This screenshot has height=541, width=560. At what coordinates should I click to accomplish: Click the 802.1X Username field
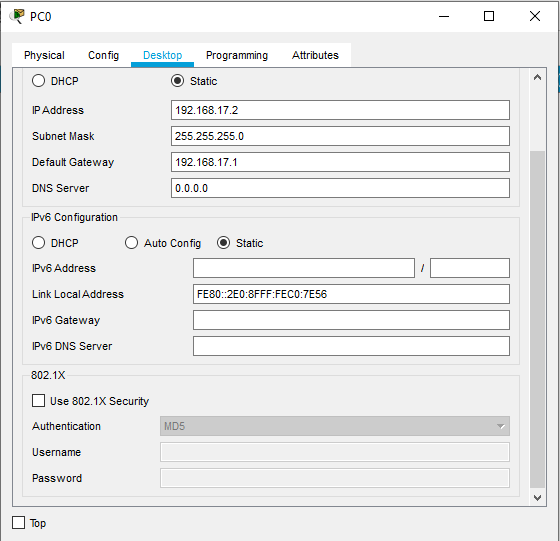335,452
